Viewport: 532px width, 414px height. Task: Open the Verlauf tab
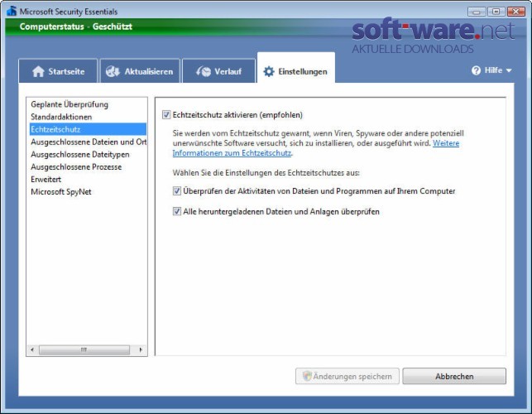click(x=218, y=70)
